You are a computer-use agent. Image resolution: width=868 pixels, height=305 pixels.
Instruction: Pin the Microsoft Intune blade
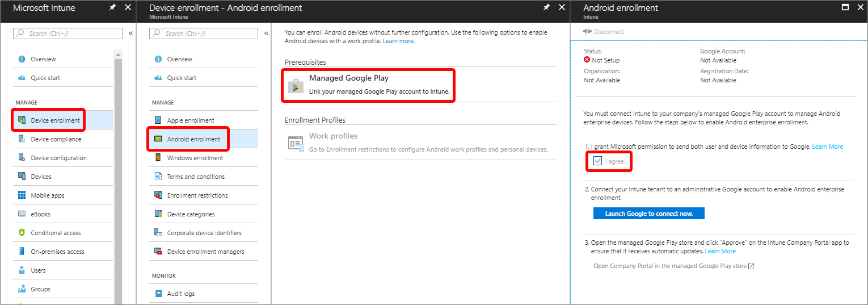[113, 7]
